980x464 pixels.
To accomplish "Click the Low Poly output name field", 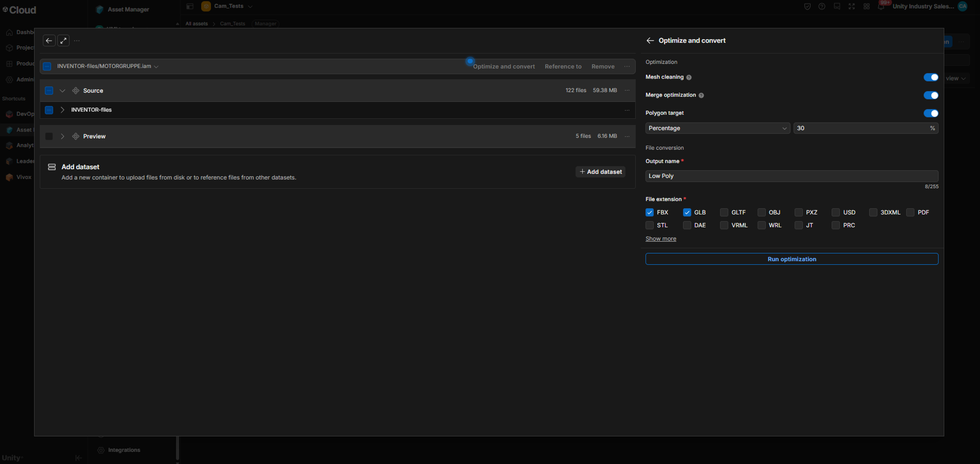I will (x=792, y=176).
